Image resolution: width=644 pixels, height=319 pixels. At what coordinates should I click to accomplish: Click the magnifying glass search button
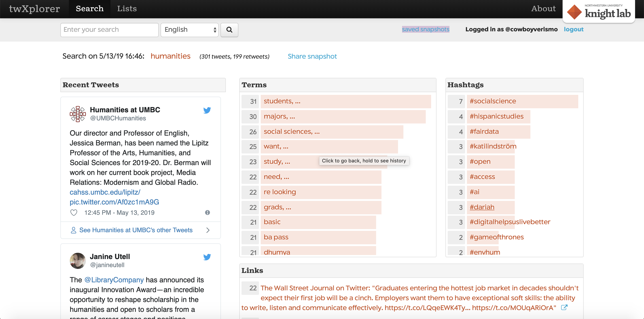(x=229, y=30)
